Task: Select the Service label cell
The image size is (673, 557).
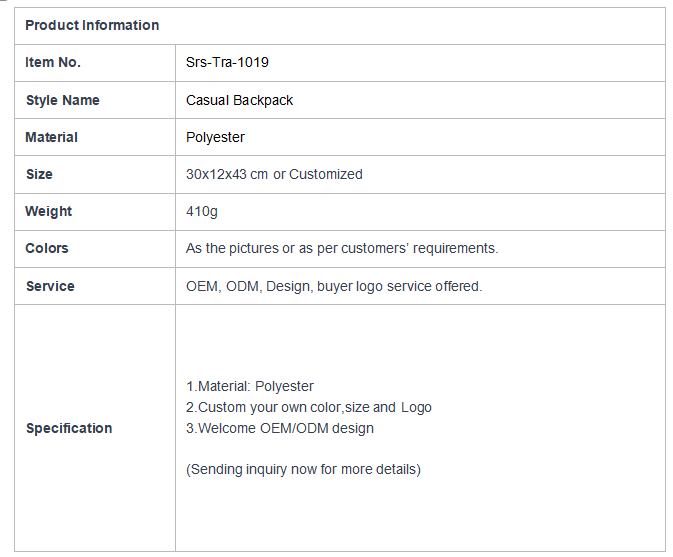Action: coord(95,286)
